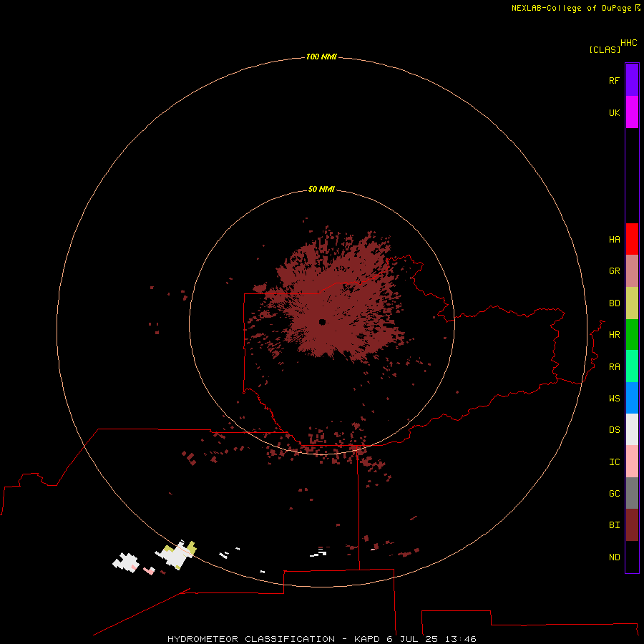Viewport: 644px width, 644px height.
Task: Click the magenta UK color swatch
Action: point(632,112)
